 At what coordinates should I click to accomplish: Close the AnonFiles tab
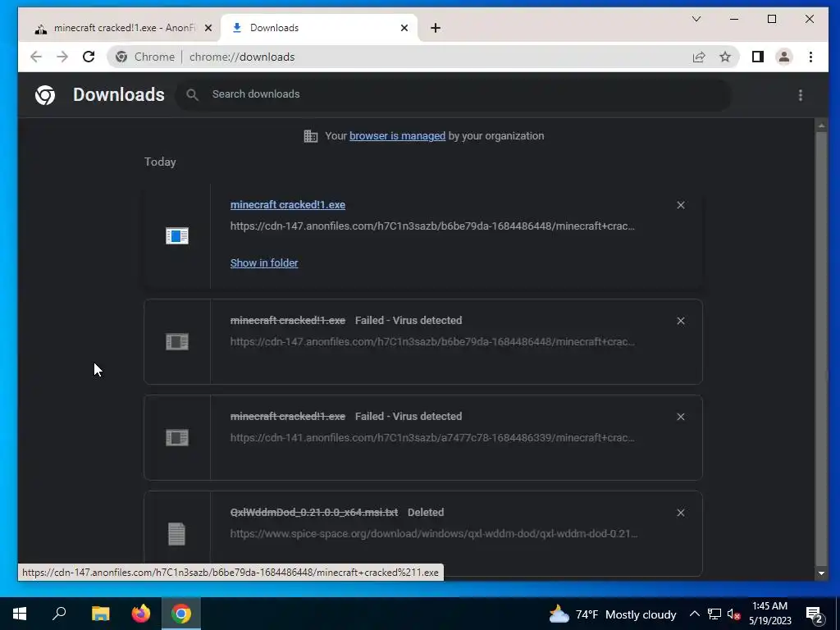click(x=208, y=28)
